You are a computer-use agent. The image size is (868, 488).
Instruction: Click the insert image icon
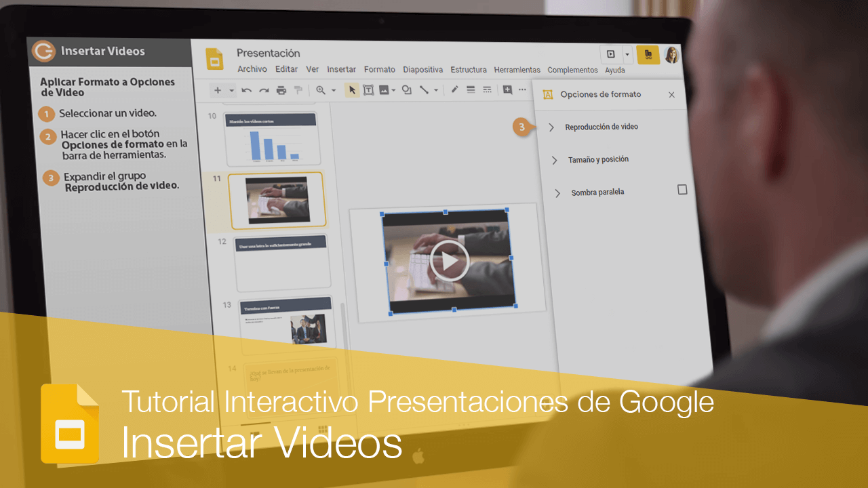pyautogui.click(x=384, y=90)
